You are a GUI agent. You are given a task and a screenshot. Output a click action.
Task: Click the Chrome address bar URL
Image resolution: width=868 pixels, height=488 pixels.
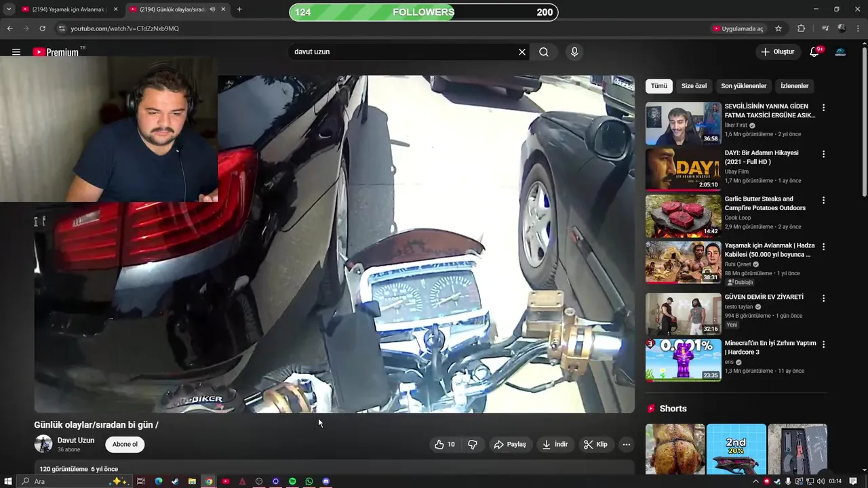pyautogui.click(x=125, y=28)
